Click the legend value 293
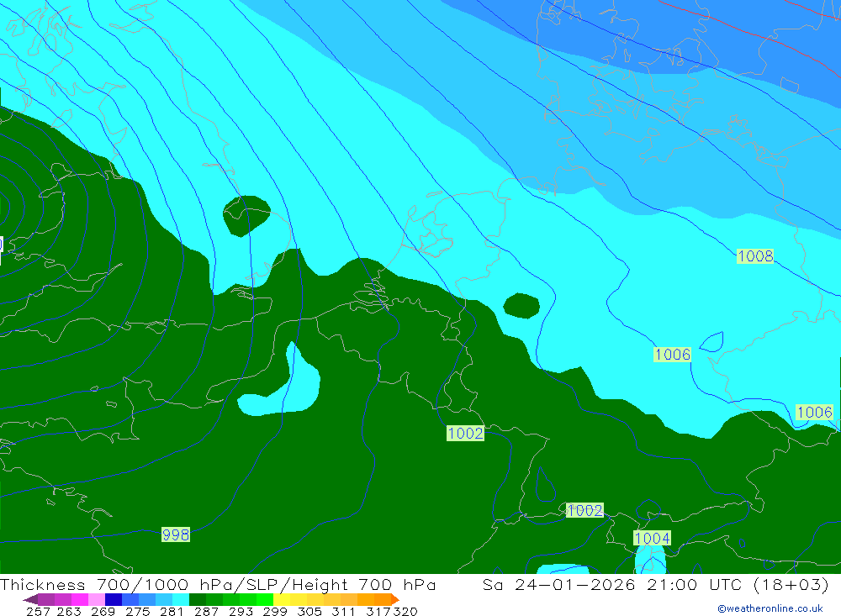841x616 pixels. click(241, 611)
